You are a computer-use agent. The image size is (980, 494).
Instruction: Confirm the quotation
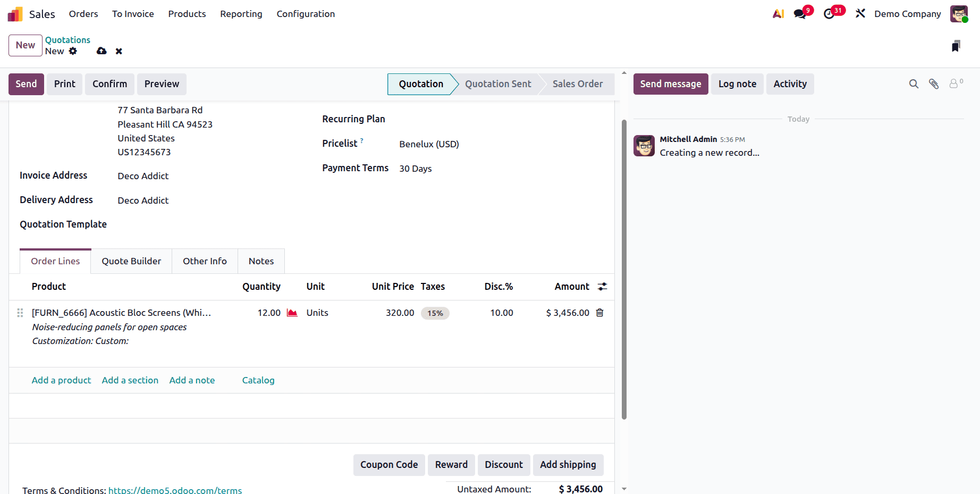[109, 84]
